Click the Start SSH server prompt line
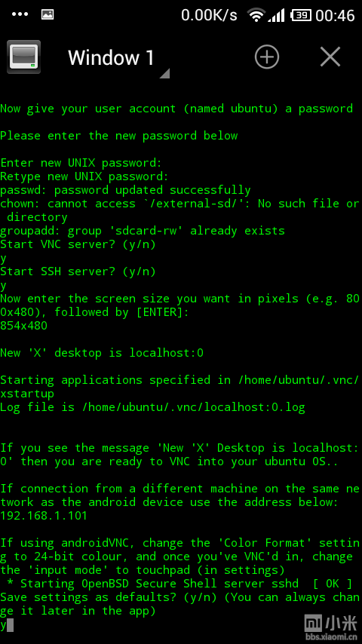This screenshot has height=644, width=362. click(78, 272)
